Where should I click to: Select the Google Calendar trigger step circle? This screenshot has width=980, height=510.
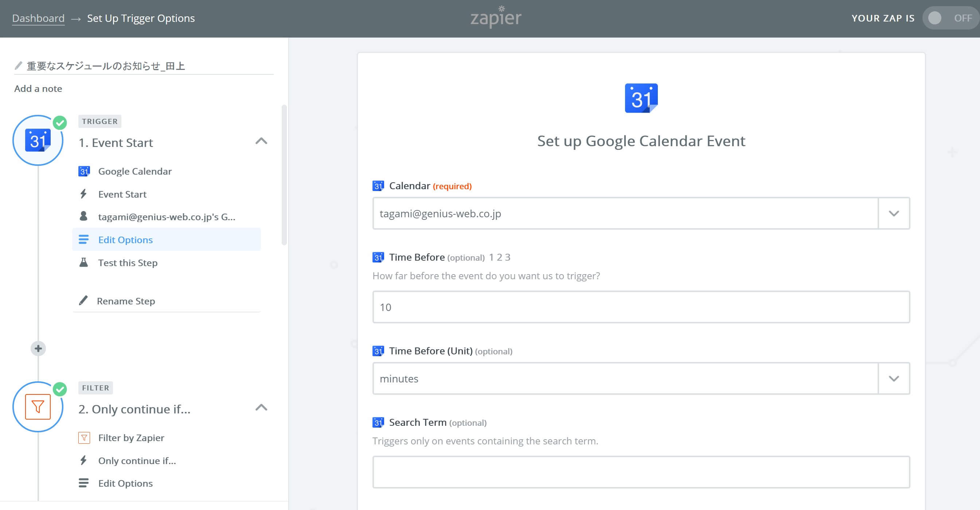click(38, 140)
